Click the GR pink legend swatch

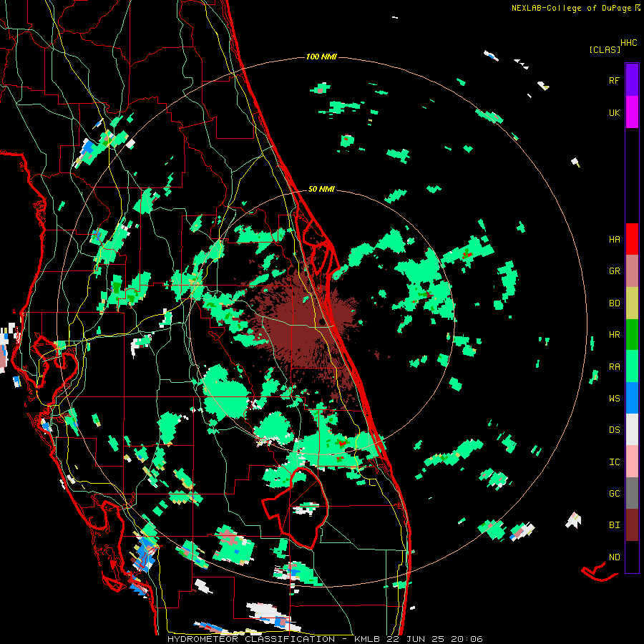pyautogui.click(x=632, y=271)
